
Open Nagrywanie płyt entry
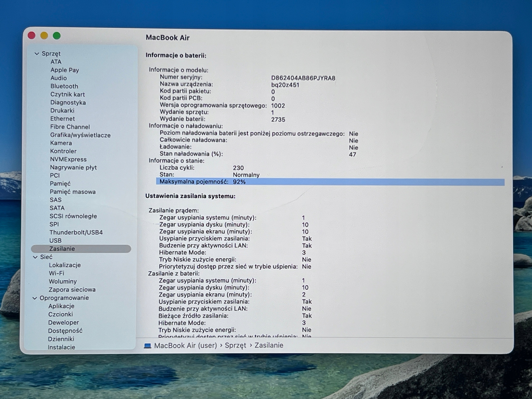[73, 167]
